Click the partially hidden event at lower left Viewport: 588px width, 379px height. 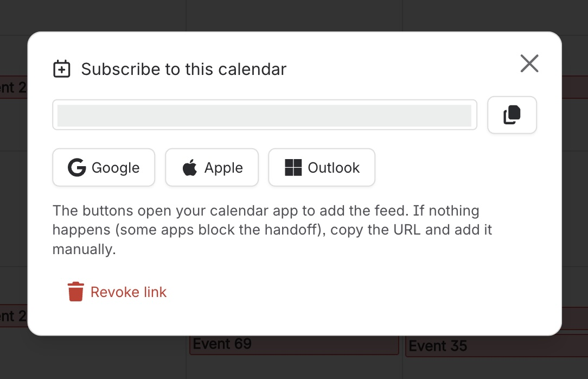point(14,316)
